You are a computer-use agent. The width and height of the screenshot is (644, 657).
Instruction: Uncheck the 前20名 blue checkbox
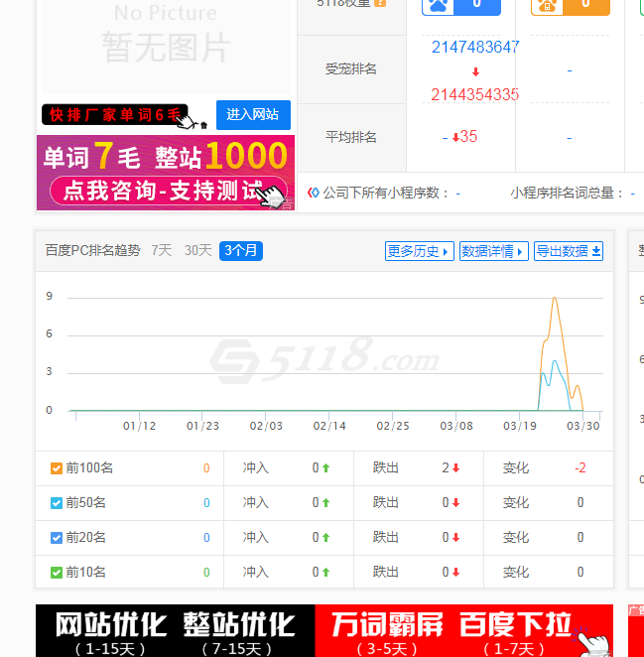point(57,538)
